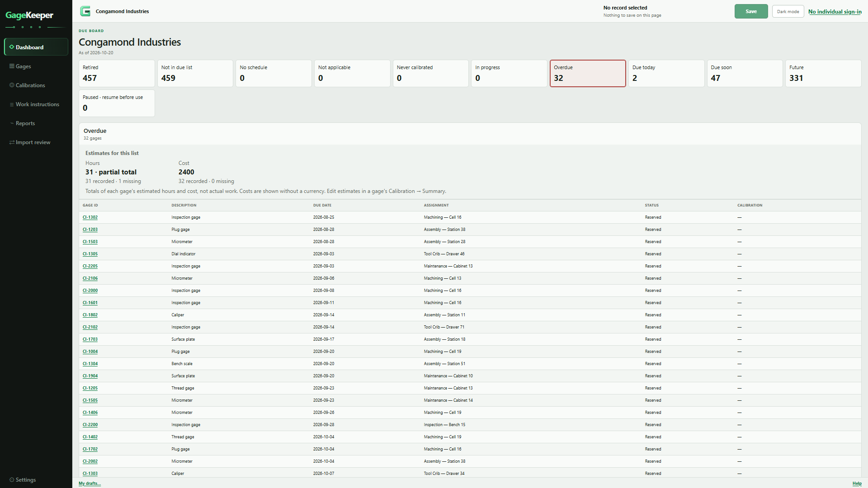
Task: Select the Never calibrated card
Action: [431, 73]
